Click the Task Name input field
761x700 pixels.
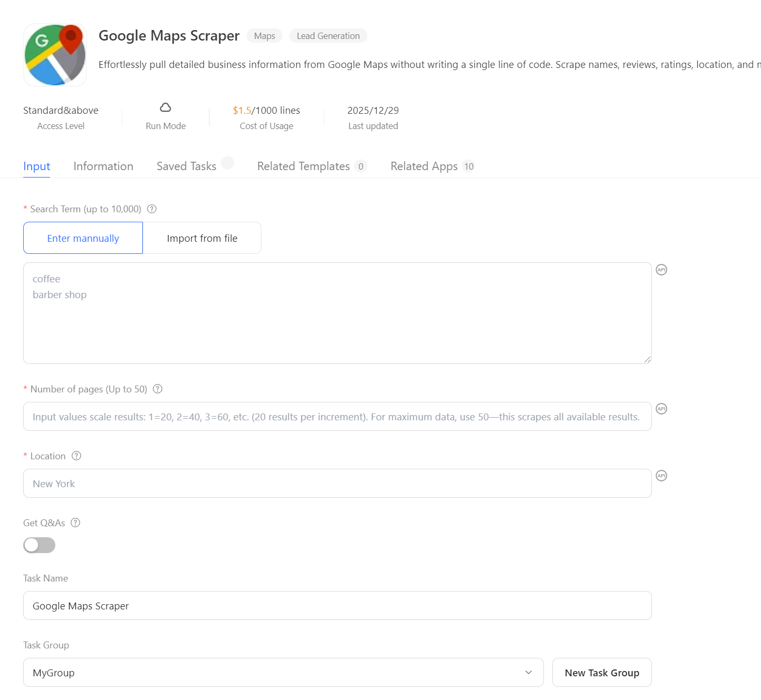(337, 605)
